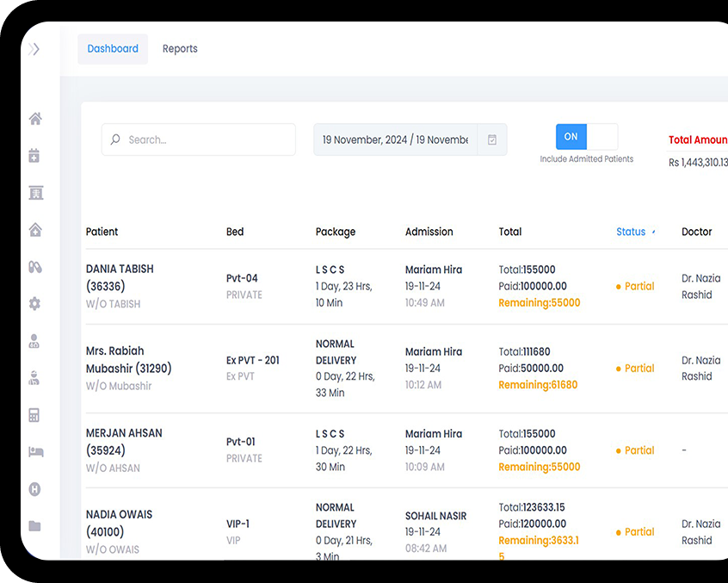Click the circled H hospital icon
The height and width of the screenshot is (583, 728).
pyautogui.click(x=35, y=489)
